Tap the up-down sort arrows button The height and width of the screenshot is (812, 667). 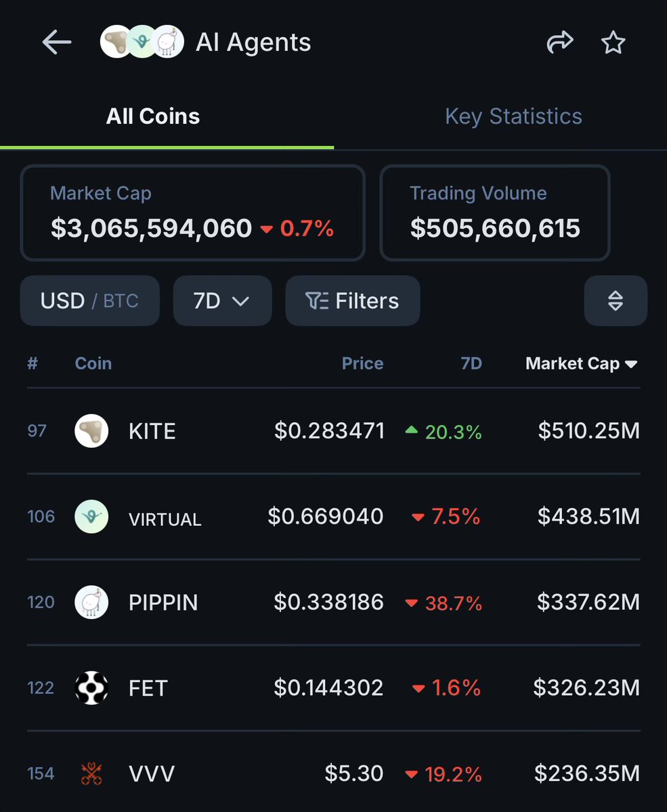click(616, 300)
